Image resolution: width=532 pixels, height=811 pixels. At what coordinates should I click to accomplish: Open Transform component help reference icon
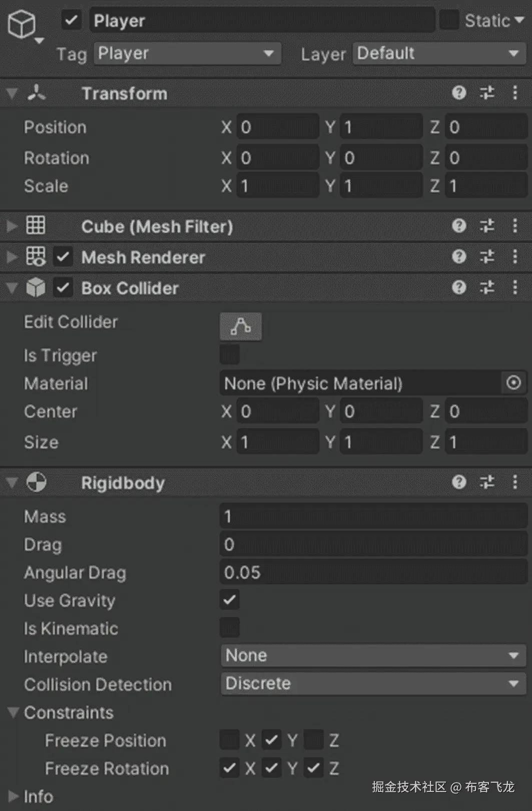(x=459, y=93)
